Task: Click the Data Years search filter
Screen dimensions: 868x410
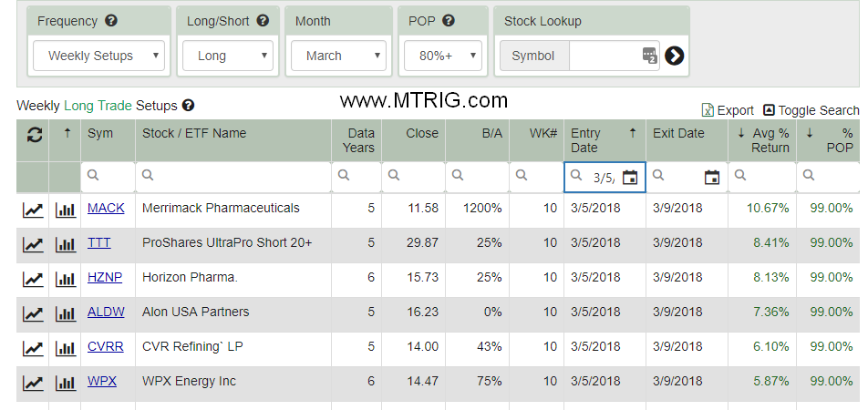Action: click(356, 177)
